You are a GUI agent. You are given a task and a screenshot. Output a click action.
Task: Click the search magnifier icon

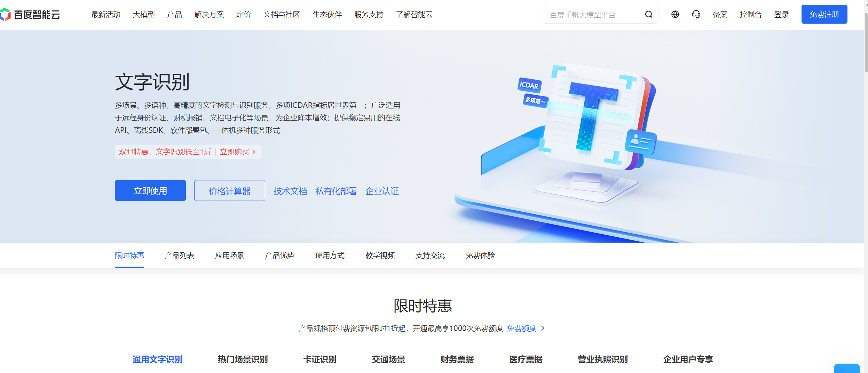648,15
